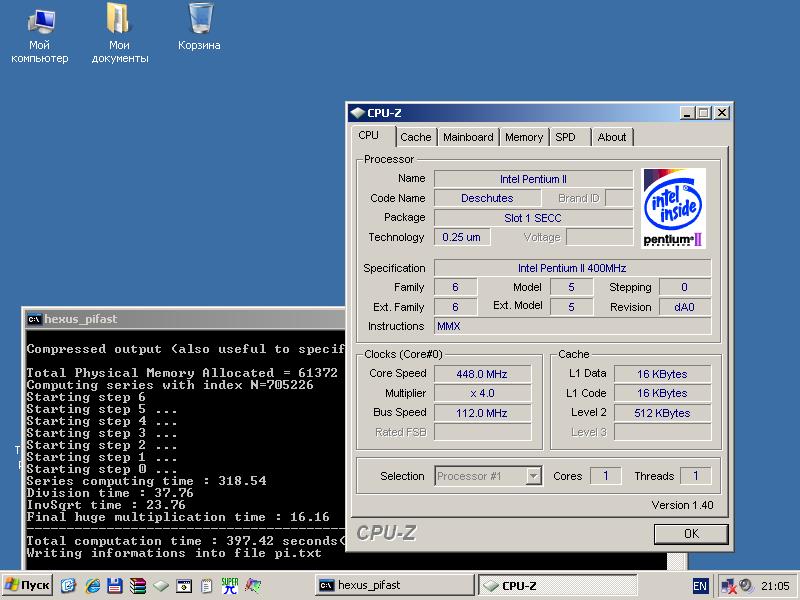Close the CPU-Z window
Image resolution: width=800 pixels, height=600 pixels.
coord(721,113)
